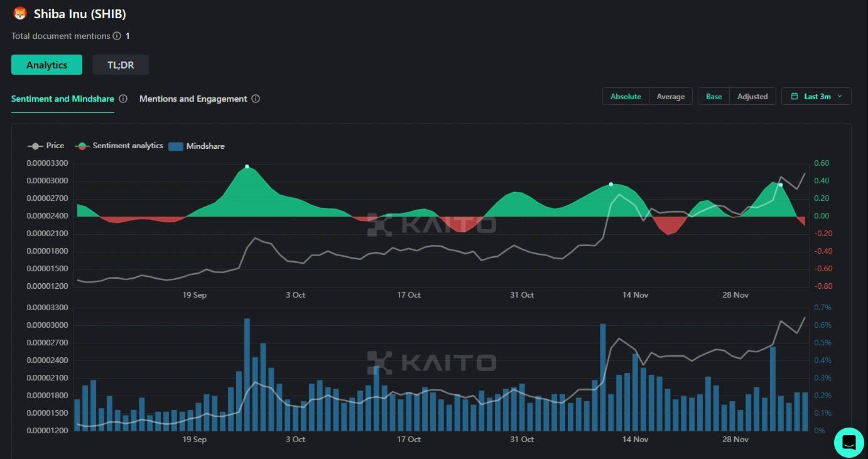Switch to Adjusted mode toggle
Viewport: 868px width, 459px height.
752,97
